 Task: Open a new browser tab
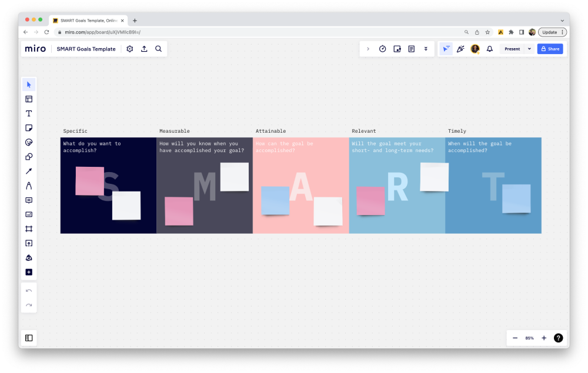click(x=135, y=21)
